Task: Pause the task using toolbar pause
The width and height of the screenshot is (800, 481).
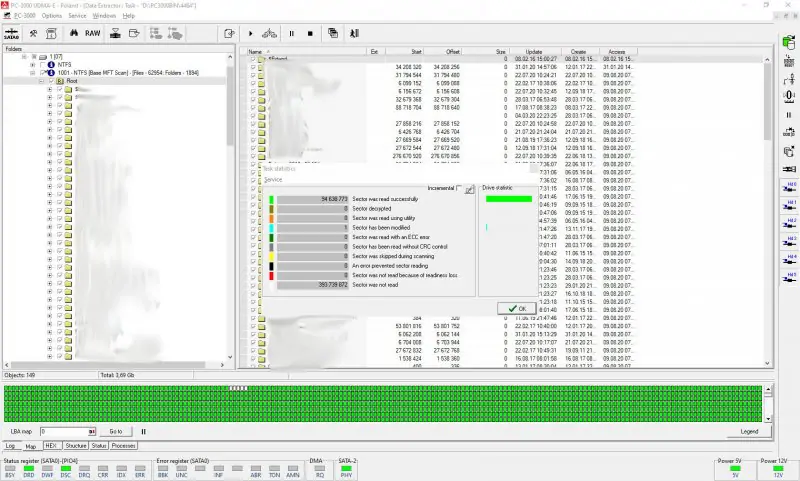Action: point(292,34)
